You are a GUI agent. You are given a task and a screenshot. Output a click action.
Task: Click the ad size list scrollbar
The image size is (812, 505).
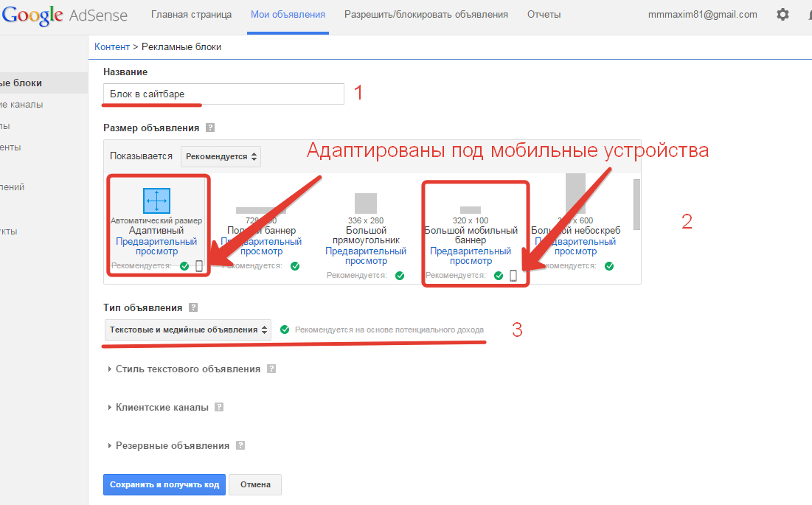[636, 204]
